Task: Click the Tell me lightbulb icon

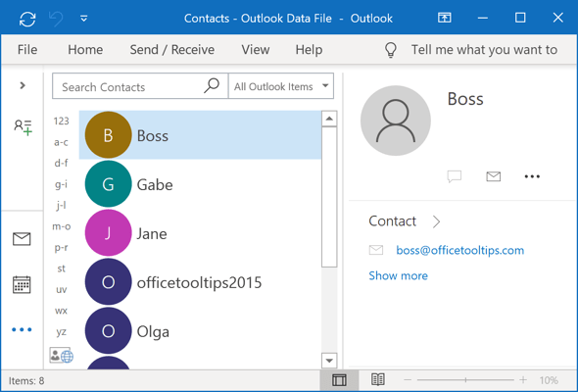Action: click(391, 49)
